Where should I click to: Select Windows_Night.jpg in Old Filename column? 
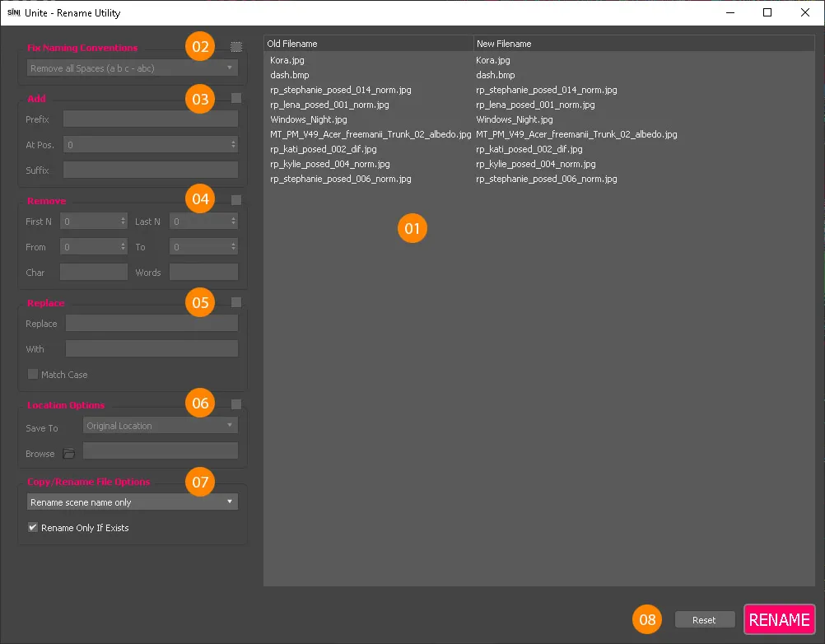pos(308,119)
